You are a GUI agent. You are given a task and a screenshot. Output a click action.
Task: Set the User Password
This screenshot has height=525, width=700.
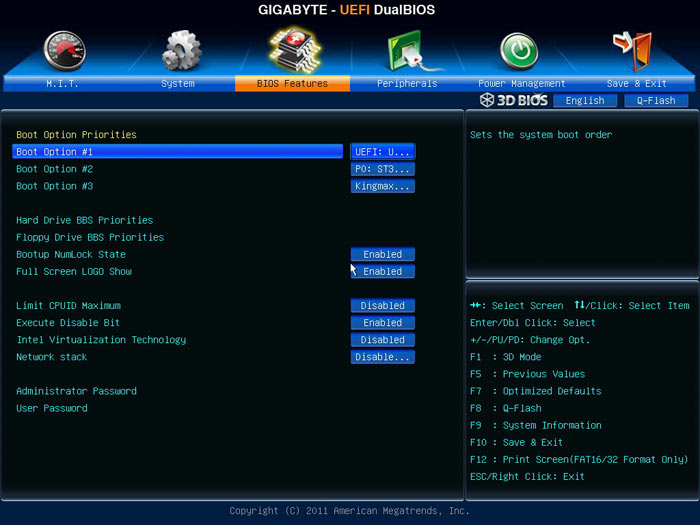pos(52,408)
